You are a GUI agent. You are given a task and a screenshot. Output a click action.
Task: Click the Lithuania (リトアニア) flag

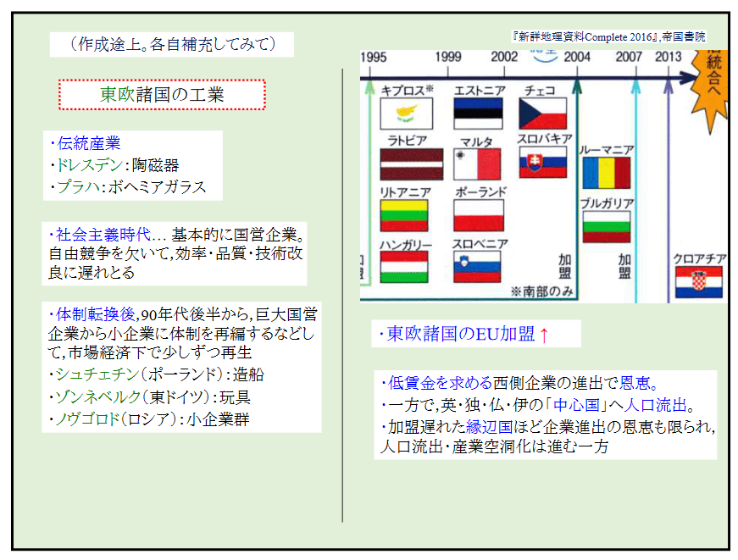pyautogui.click(x=406, y=215)
